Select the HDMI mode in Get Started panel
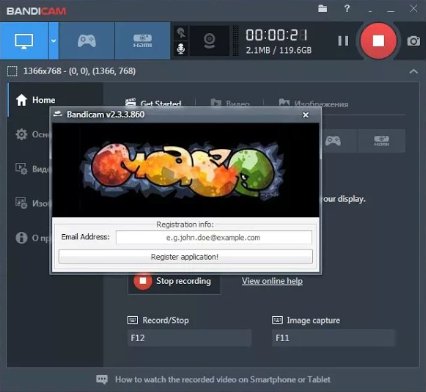The height and width of the screenshot is (392, 426). pos(382,141)
